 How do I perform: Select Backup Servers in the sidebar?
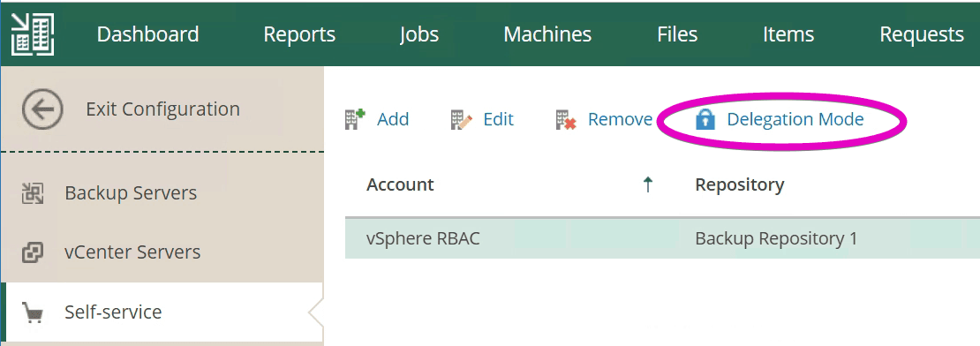[131, 193]
